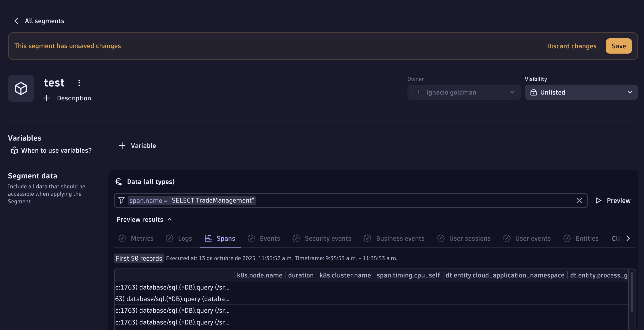Switch to the Business events tab
Image resolution: width=644 pixels, height=330 pixels.
(394, 238)
